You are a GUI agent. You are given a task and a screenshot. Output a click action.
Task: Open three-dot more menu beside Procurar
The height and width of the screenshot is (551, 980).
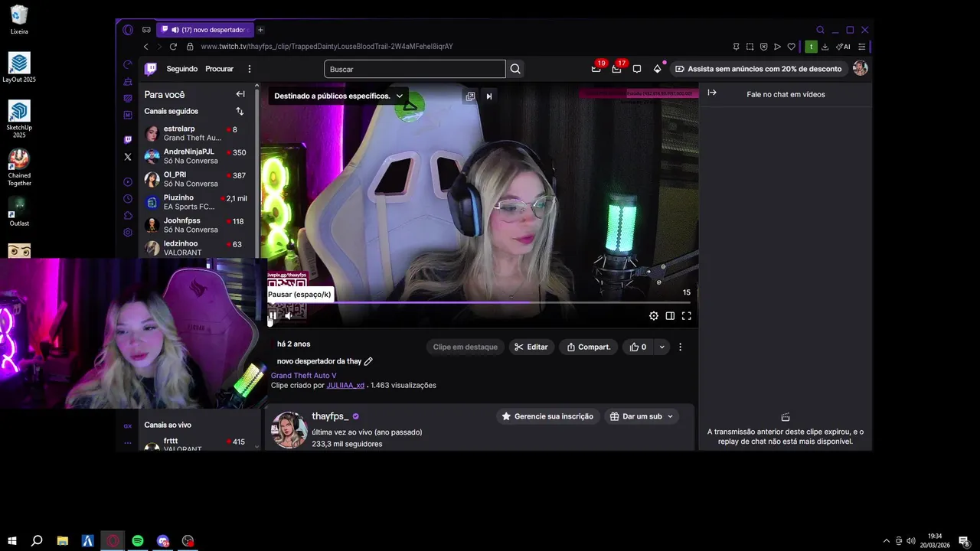[249, 69]
